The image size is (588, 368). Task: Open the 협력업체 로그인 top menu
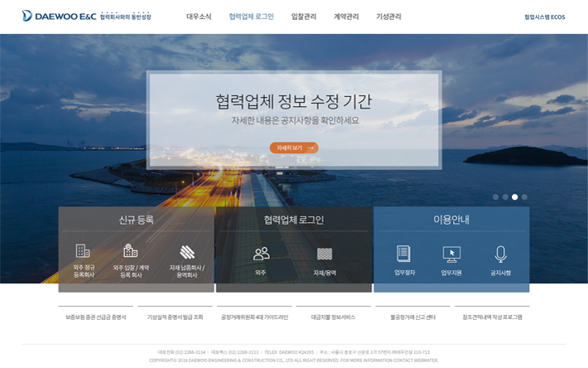(x=251, y=17)
